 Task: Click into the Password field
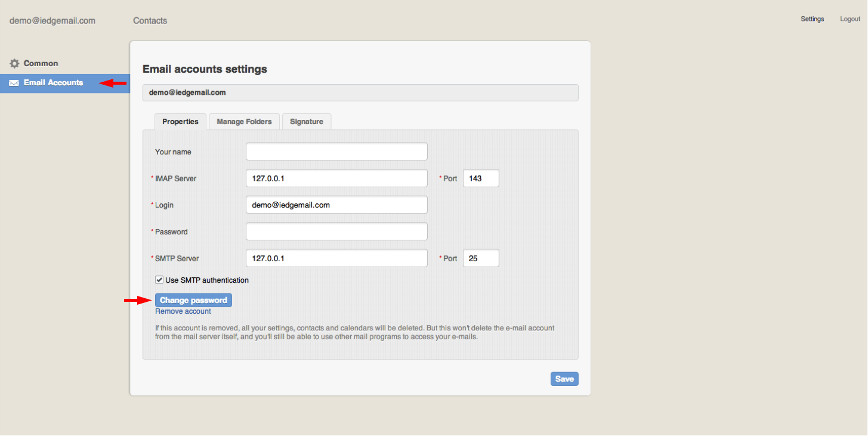tap(336, 231)
